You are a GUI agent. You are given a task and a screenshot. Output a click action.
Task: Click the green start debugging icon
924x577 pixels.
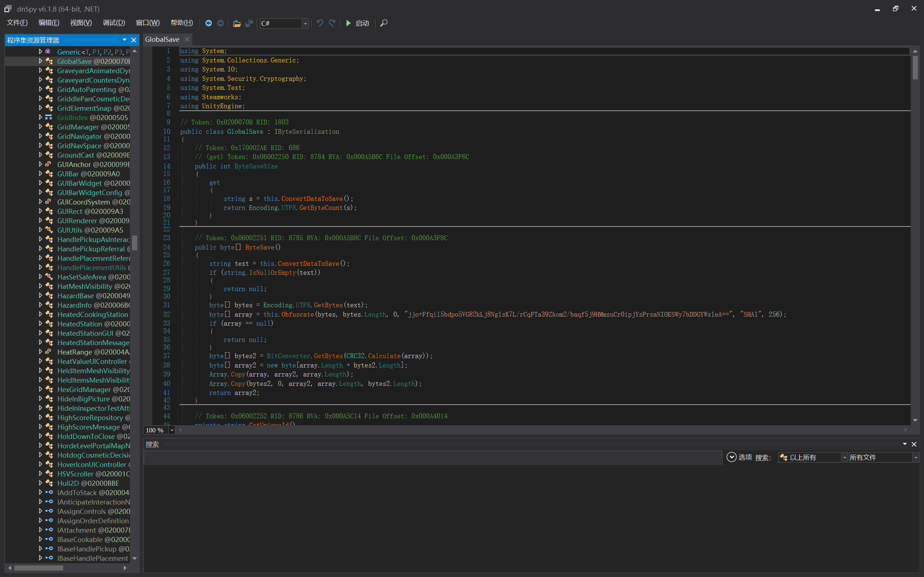pyautogui.click(x=348, y=23)
